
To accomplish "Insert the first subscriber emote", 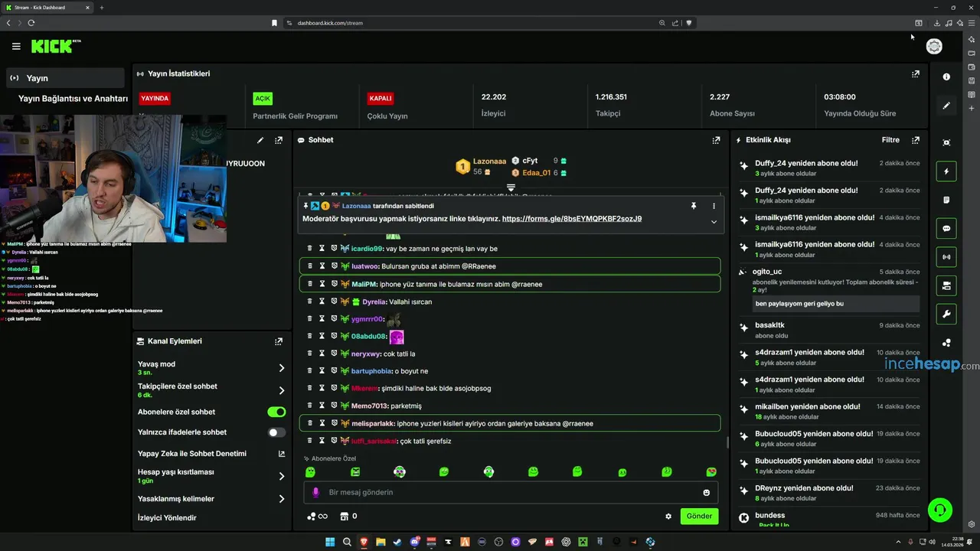I will click(310, 472).
